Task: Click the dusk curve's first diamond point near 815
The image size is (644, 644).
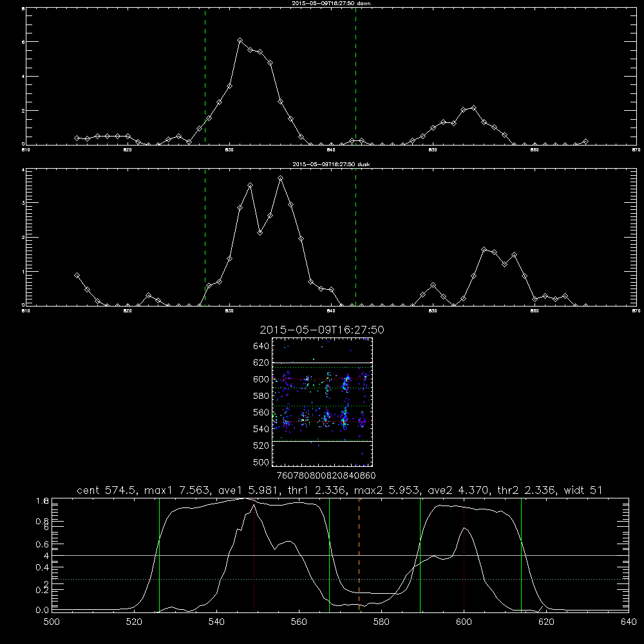Action: (x=77, y=275)
